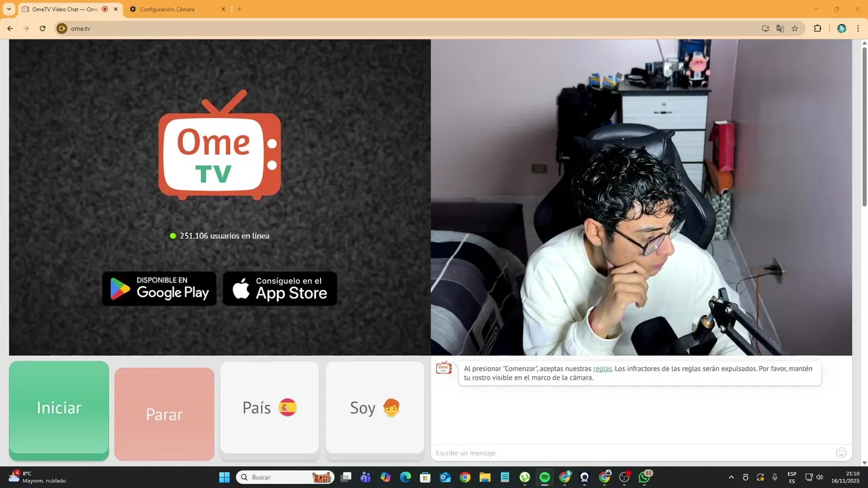Click the camera site info icon in address bar
Screen dimensions: 868x488
(62, 28)
